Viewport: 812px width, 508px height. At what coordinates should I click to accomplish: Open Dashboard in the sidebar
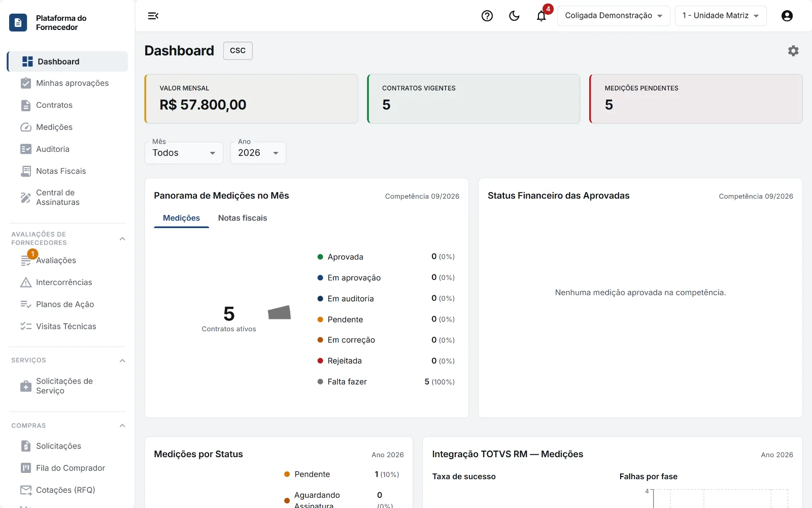67,61
